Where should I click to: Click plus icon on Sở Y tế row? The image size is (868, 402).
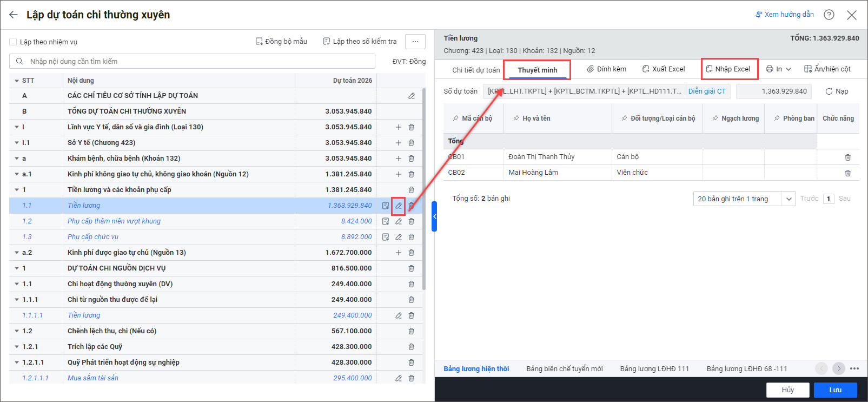point(399,143)
